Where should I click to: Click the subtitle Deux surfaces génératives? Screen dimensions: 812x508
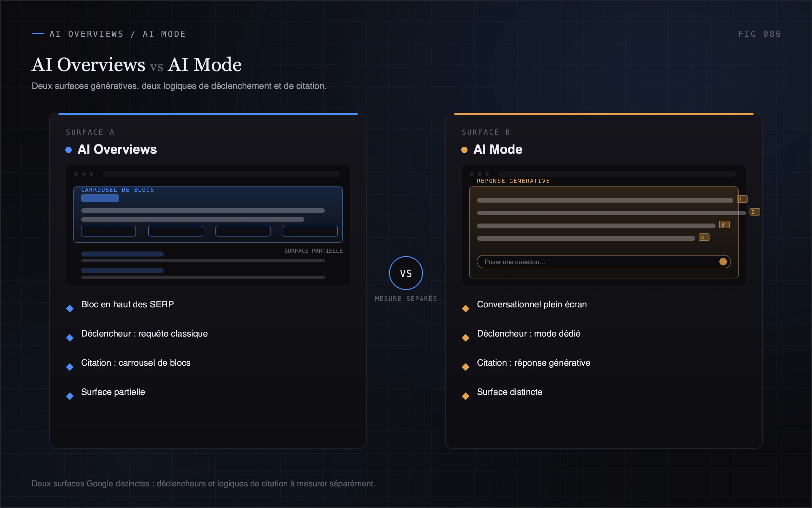pos(179,86)
